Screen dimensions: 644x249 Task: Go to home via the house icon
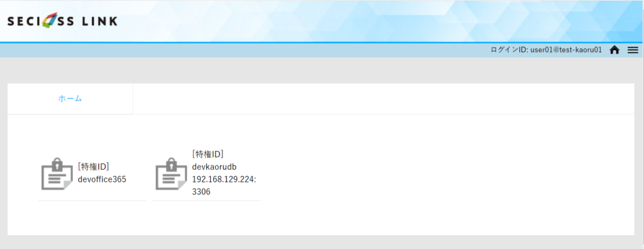[x=614, y=50]
